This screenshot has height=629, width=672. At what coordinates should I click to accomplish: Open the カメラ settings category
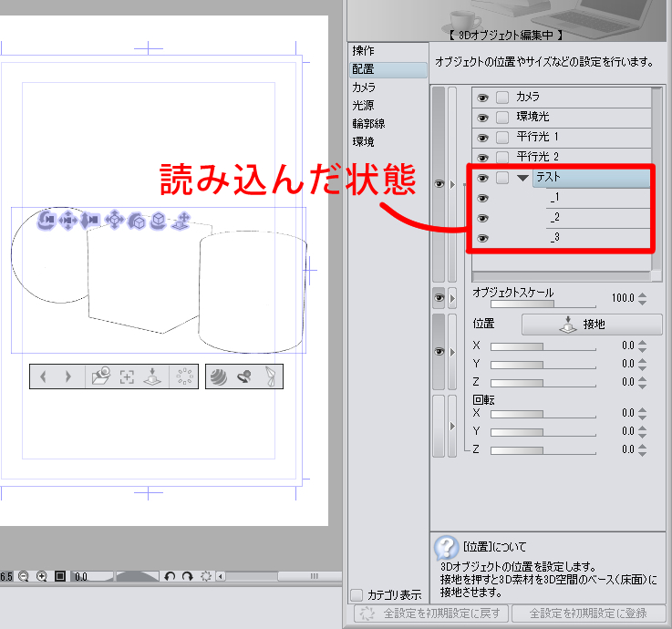coord(364,88)
